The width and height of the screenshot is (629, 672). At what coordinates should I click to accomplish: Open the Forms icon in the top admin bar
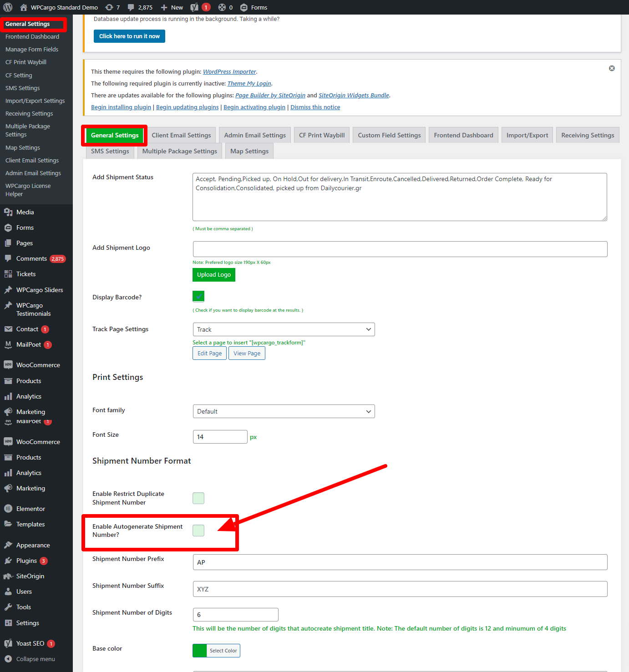click(244, 7)
